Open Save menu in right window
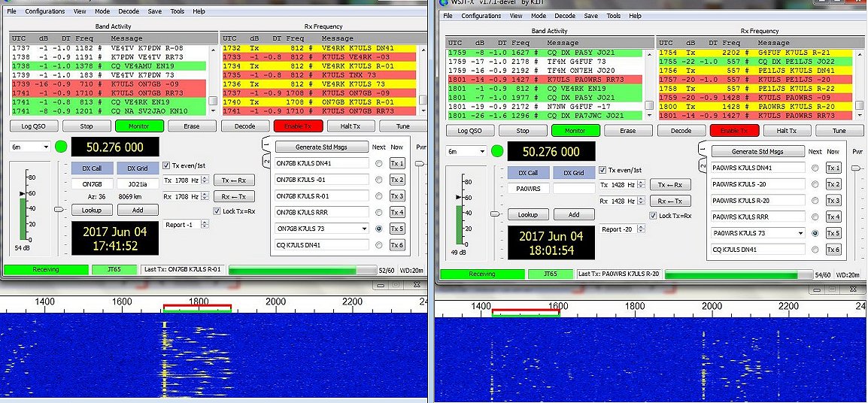 point(590,16)
